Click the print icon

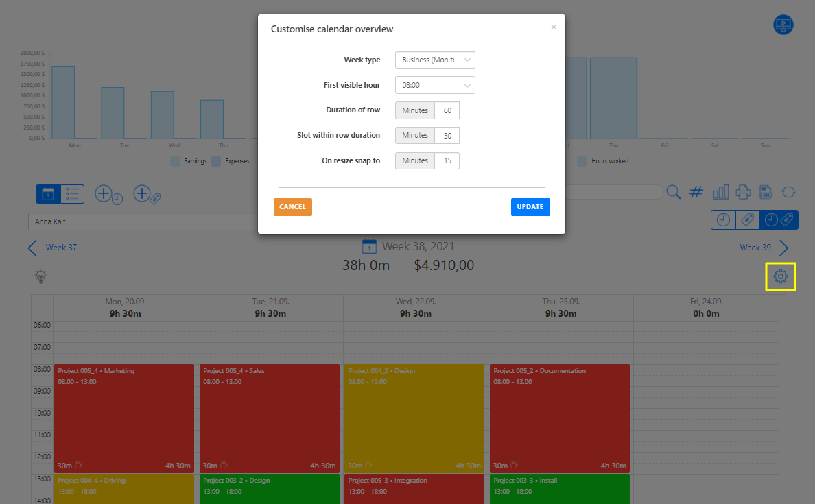pyautogui.click(x=743, y=193)
